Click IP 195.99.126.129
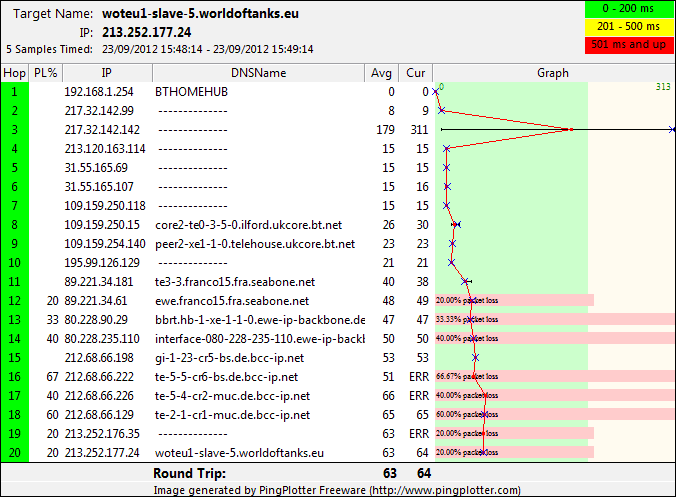676x497 pixels. (102, 263)
